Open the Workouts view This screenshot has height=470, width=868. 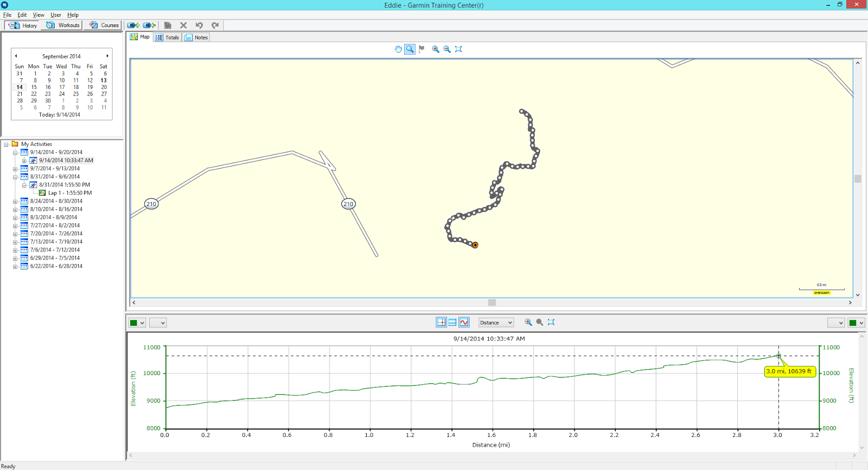[x=63, y=25]
